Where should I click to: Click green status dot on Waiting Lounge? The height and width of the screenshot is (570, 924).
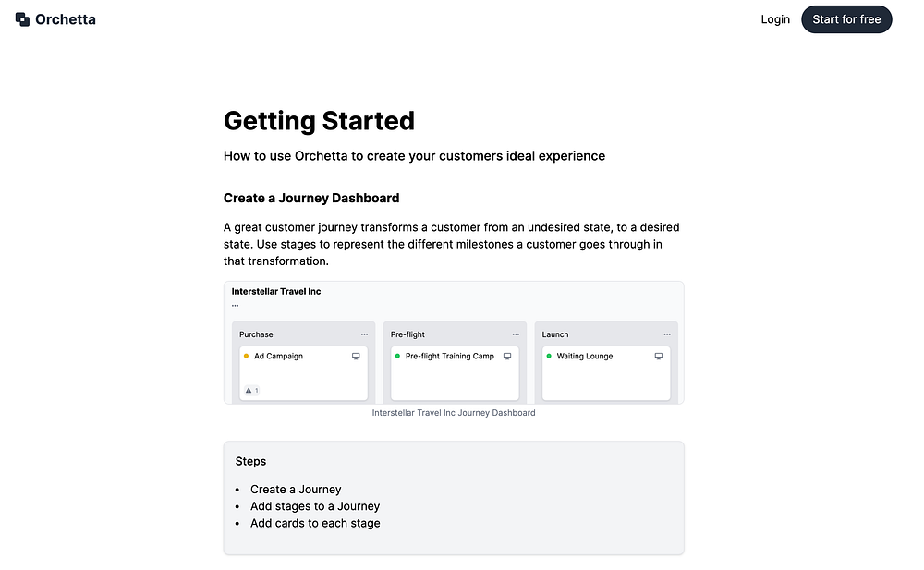point(549,356)
